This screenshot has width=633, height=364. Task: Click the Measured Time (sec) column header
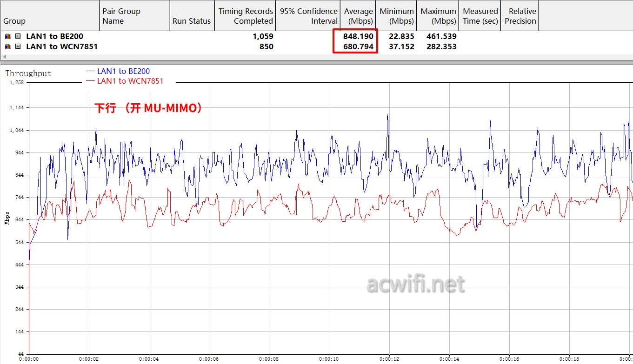tap(480, 16)
